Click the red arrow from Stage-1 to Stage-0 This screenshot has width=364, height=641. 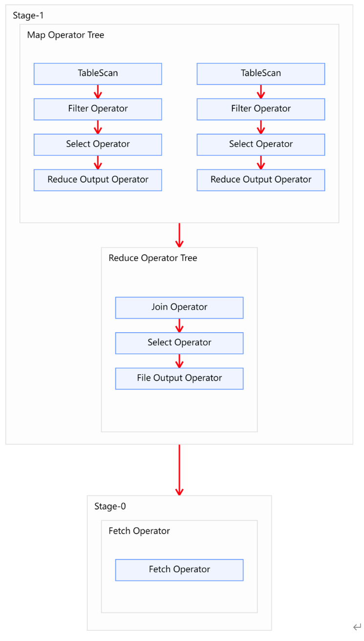tap(179, 470)
